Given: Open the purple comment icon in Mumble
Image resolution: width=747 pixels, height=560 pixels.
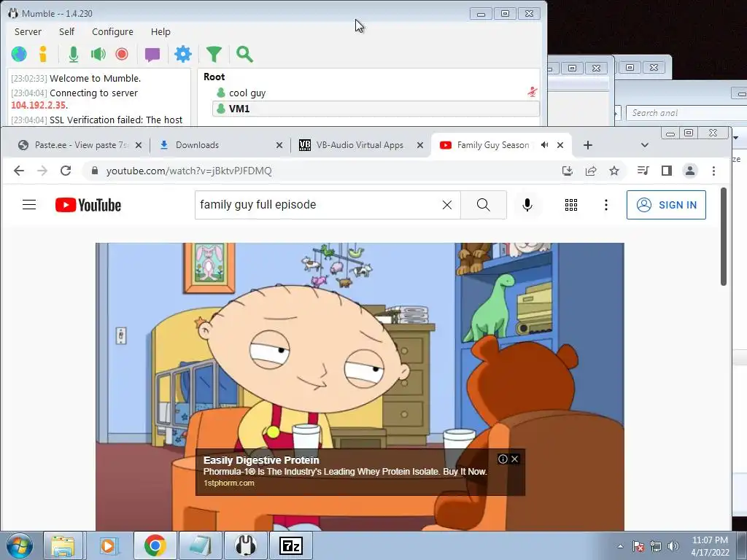Looking at the screenshot, I should [x=152, y=55].
